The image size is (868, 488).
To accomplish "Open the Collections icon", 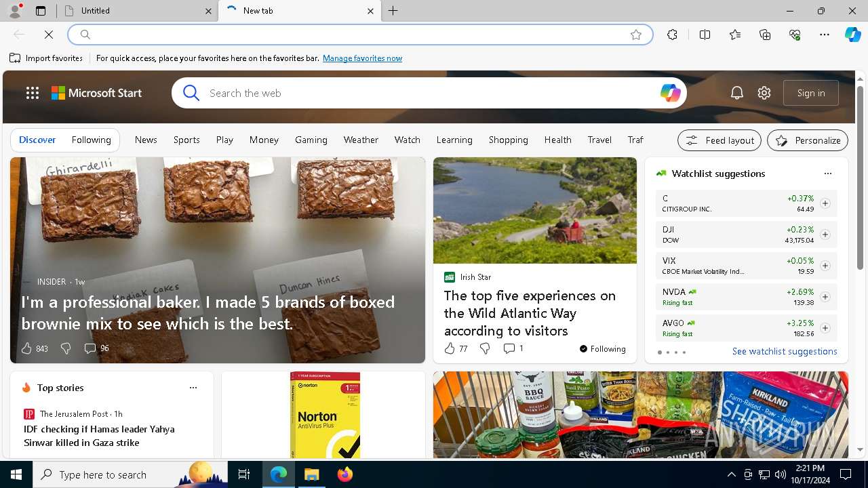I will (x=765, y=35).
